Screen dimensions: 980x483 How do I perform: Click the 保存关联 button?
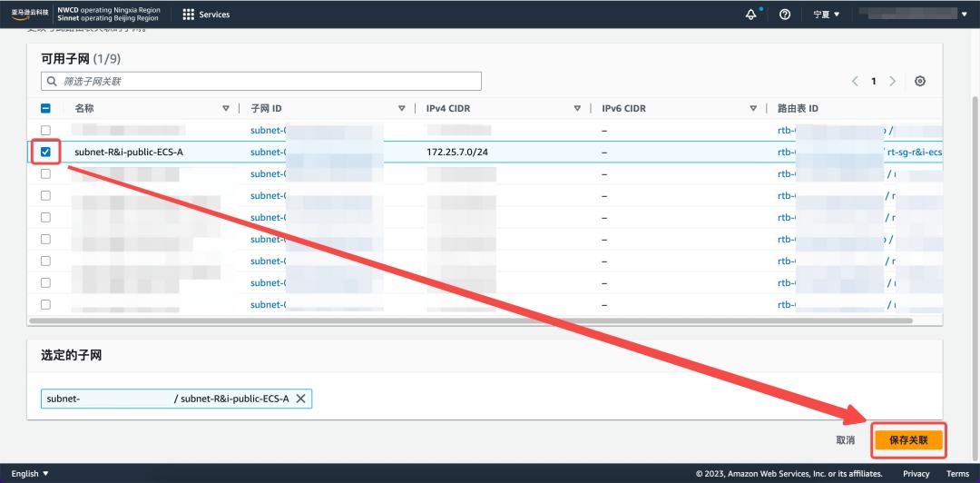(x=908, y=439)
